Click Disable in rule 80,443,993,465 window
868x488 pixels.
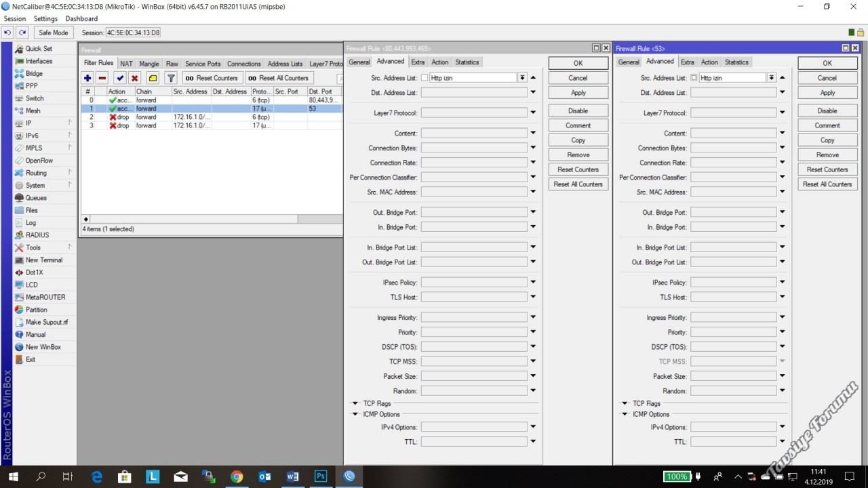[578, 110]
